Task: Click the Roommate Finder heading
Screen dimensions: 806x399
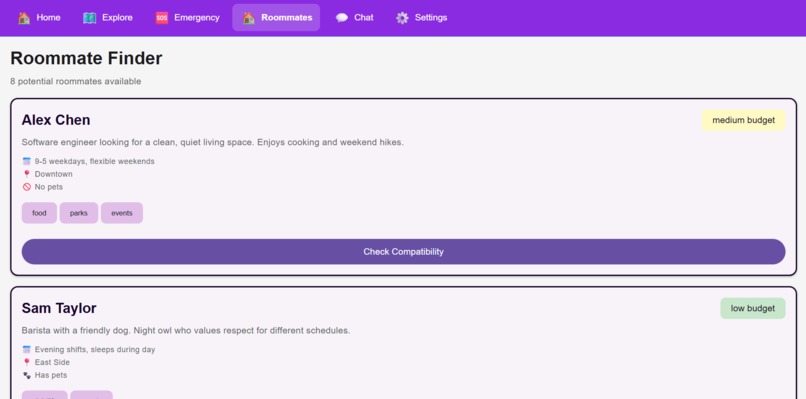Action: click(x=86, y=58)
